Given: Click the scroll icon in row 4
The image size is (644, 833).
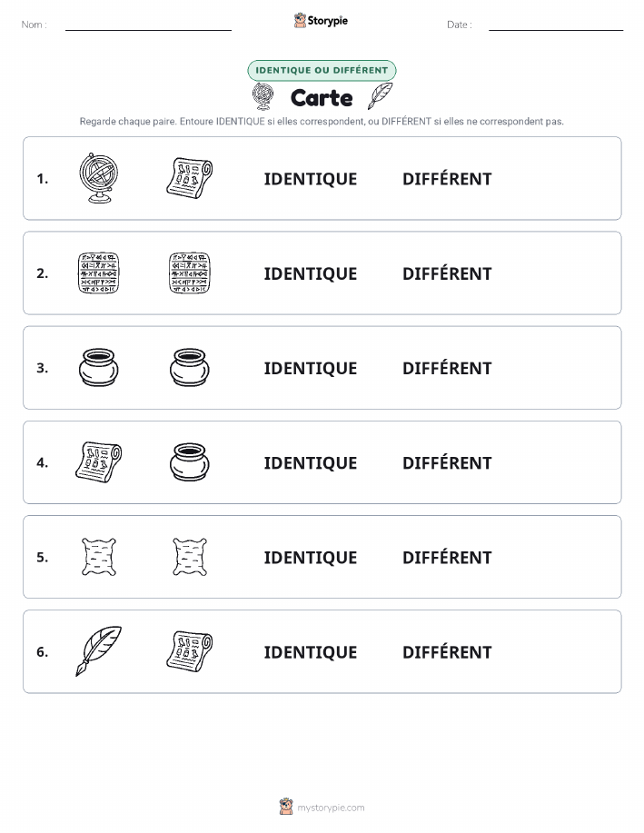Looking at the screenshot, I should coord(99,462).
